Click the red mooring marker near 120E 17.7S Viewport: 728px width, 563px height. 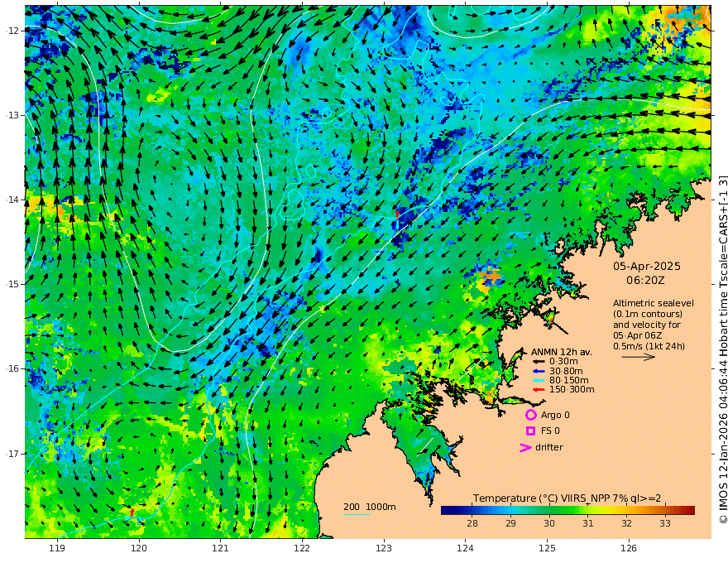132,512
